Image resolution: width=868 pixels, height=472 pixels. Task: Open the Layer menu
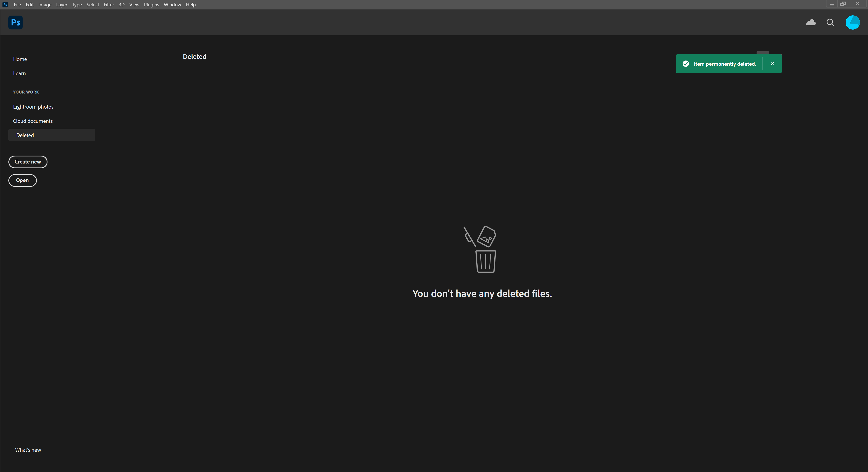62,5
